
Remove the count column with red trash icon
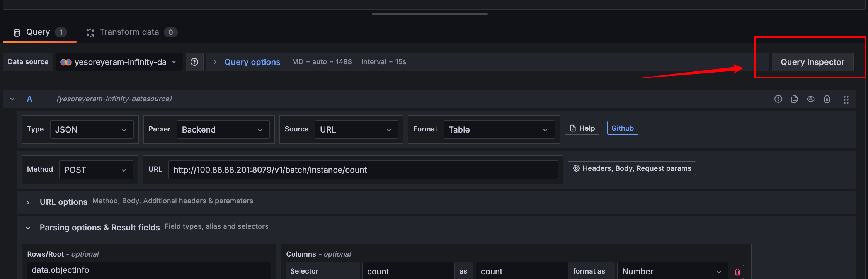[737, 272]
